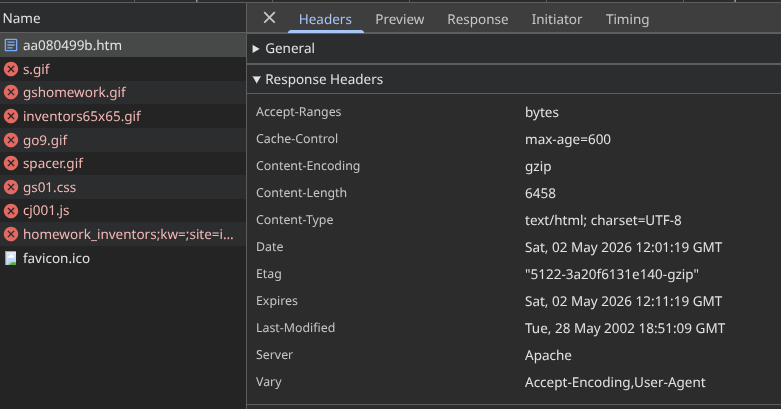Click the Accept-Ranges header name
781x409 pixels.
298,112
